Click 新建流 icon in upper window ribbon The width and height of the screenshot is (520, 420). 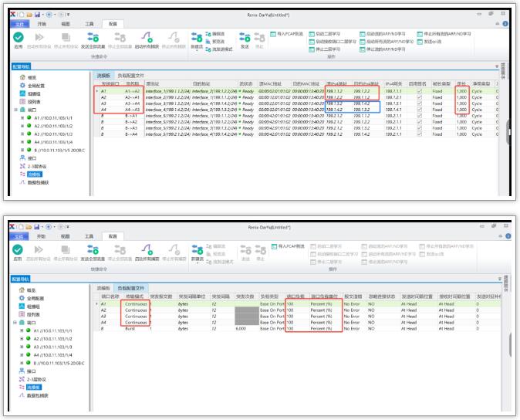pos(197,39)
